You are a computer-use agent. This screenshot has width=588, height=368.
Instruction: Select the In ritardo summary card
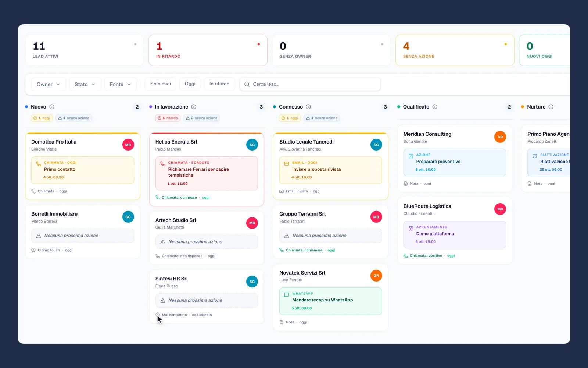tap(208, 50)
